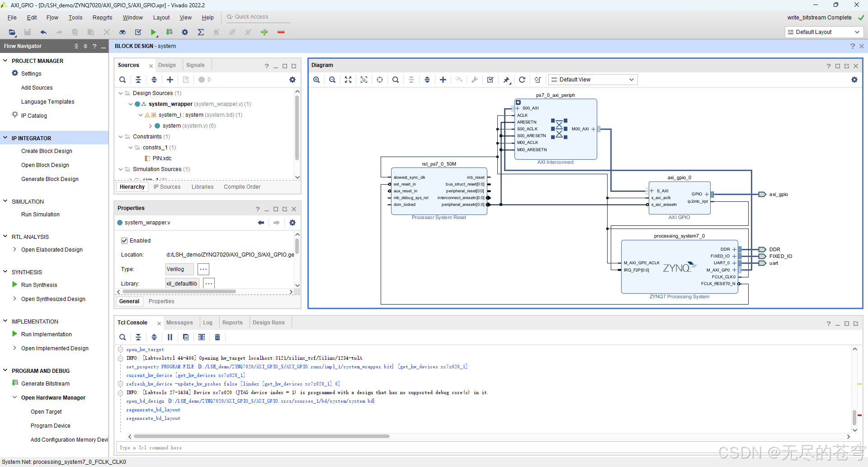The height and width of the screenshot is (467, 868).
Task: Click the red minus toolbar icon
Action: click(281, 32)
